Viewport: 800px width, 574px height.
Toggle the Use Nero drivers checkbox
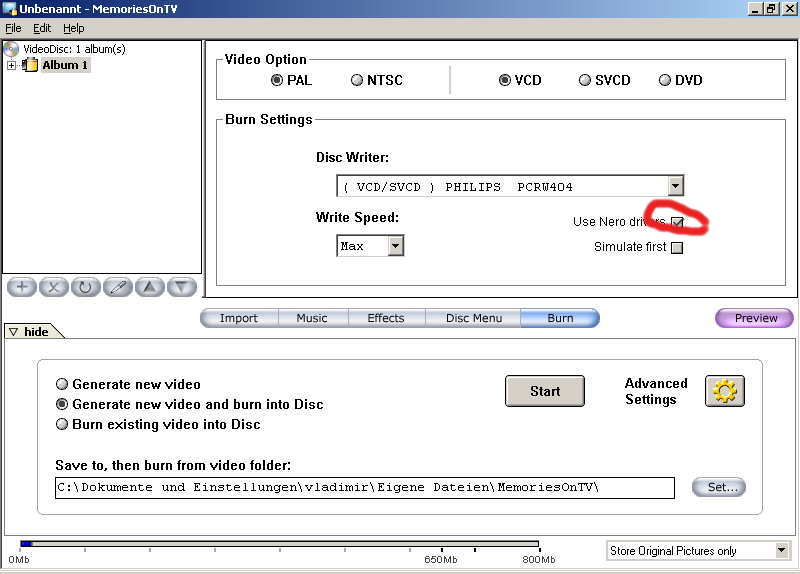[677, 222]
